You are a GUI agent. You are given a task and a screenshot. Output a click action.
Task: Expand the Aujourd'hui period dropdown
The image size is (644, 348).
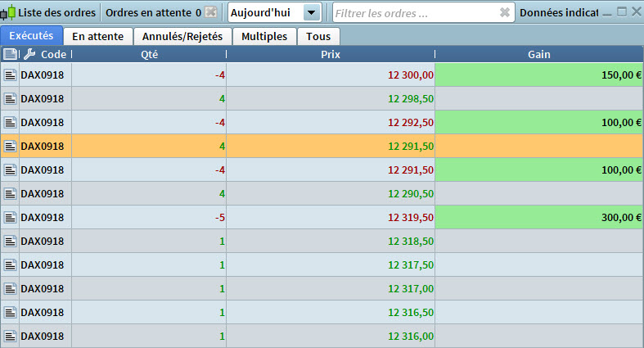311,13
